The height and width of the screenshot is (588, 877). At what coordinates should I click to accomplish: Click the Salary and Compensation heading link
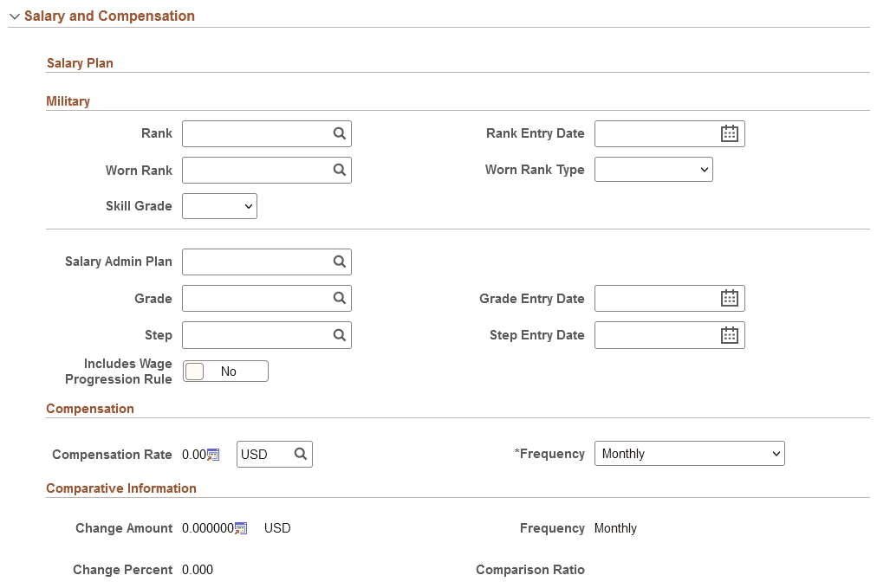[x=109, y=16]
